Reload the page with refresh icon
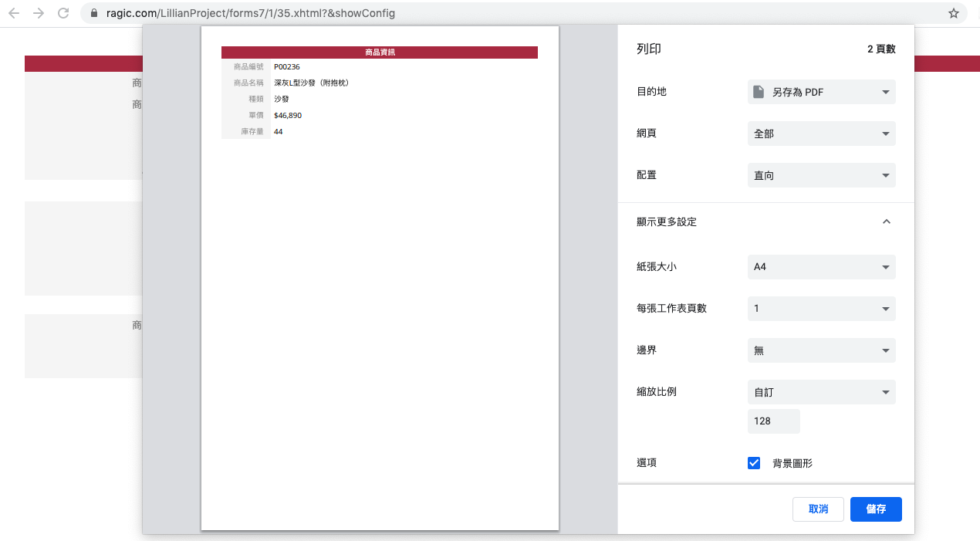Viewport: 980px width, 541px height. tap(63, 13)
